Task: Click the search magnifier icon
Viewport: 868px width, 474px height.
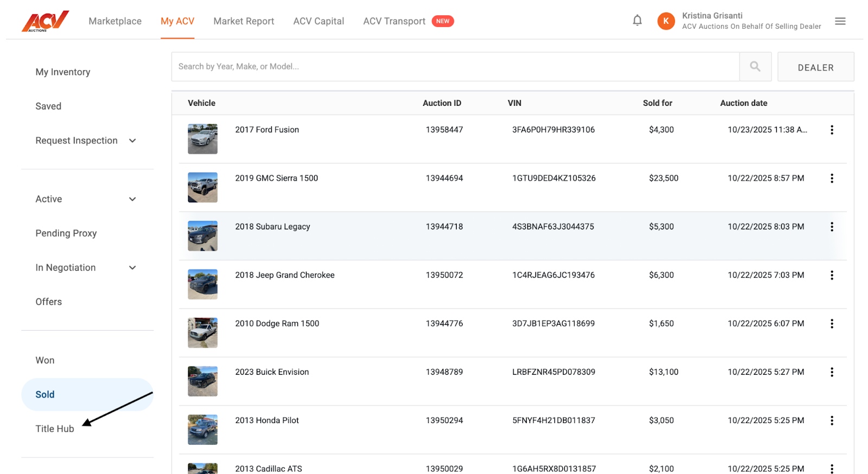Action: click(755, 67)
